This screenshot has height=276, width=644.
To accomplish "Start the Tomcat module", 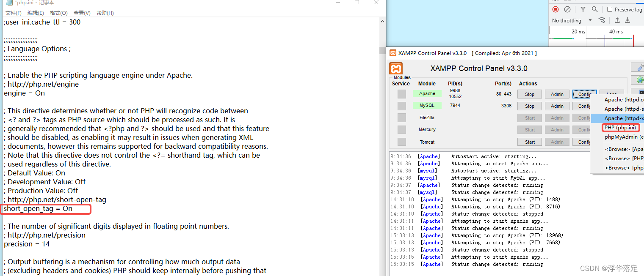I will pos(530,142).
